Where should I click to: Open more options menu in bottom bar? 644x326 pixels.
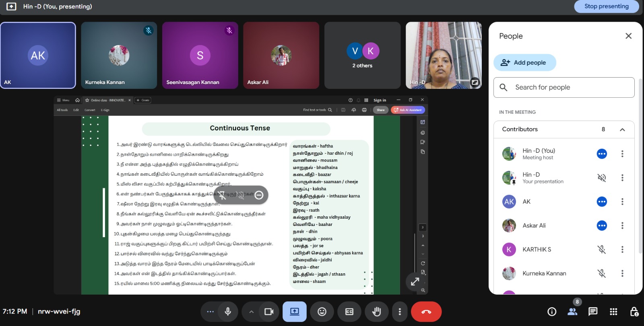pos(399,312)
